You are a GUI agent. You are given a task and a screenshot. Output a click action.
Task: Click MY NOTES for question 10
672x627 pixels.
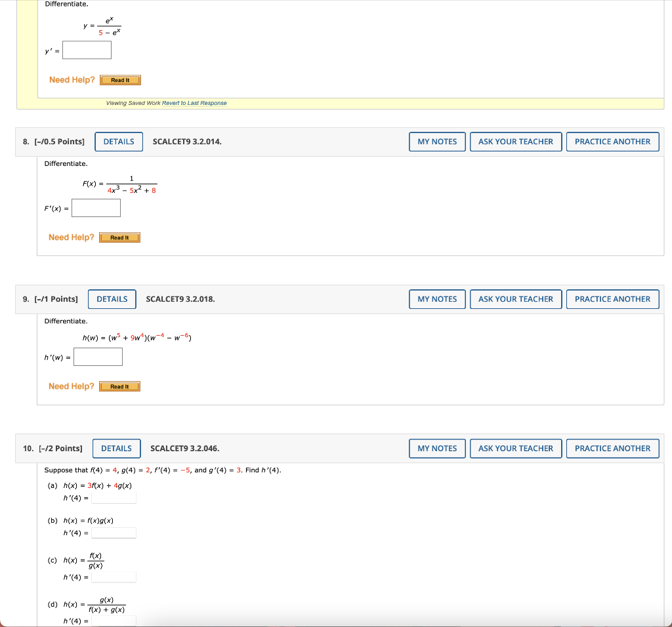(437, 448)
